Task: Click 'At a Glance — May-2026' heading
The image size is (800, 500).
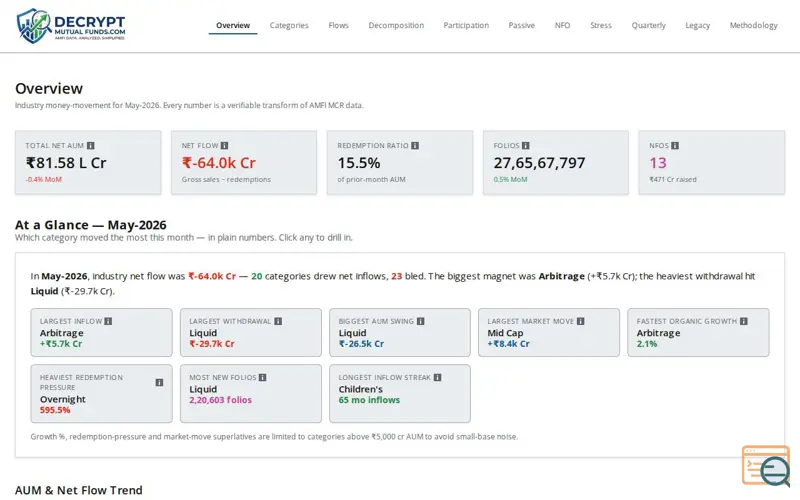Action: pos(91,225)
